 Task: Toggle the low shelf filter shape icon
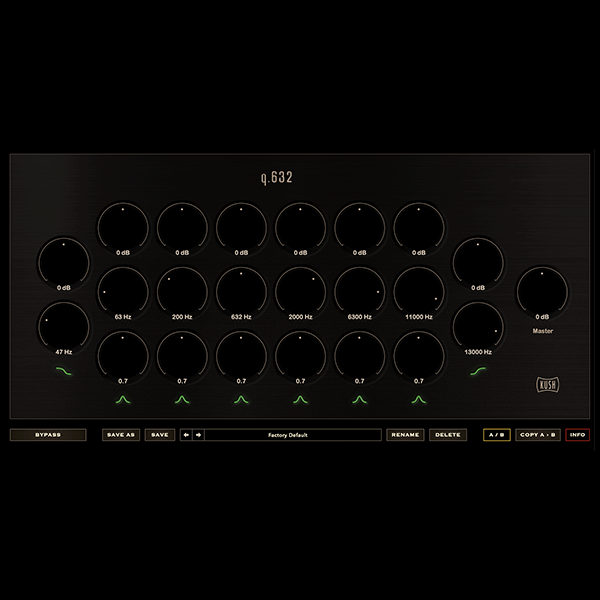coord(64,371)
